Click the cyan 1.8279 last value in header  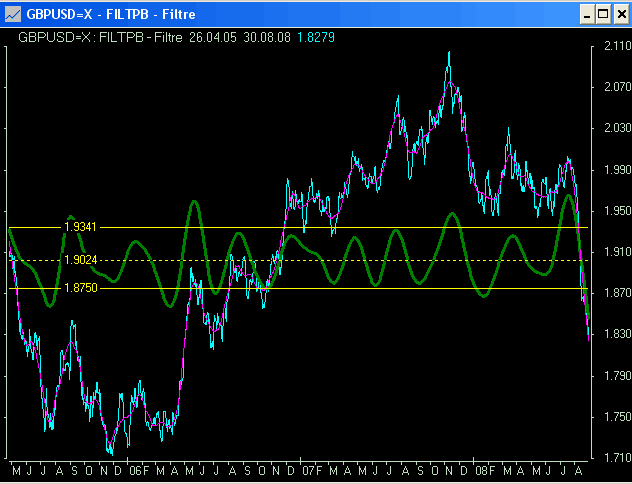click(x=316, y=38)
